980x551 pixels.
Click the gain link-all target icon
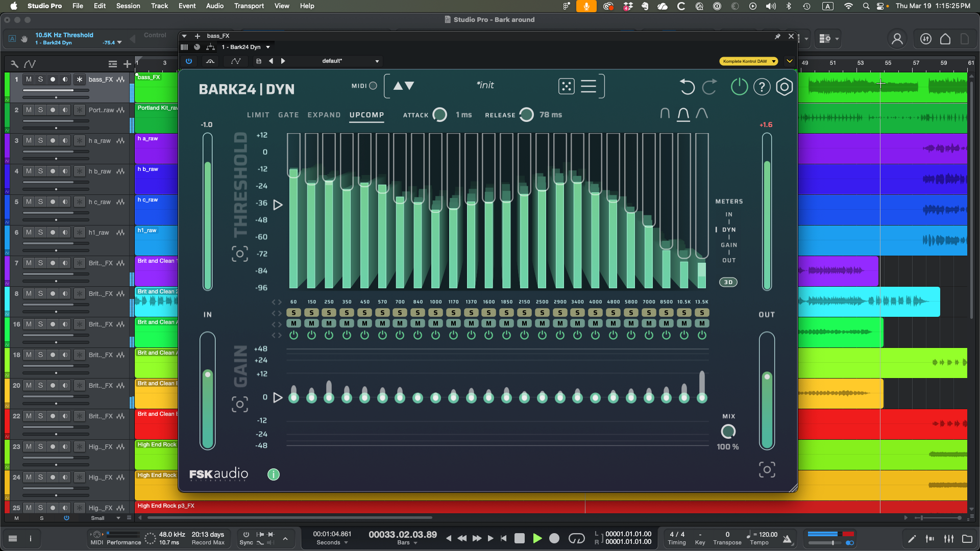click(x=240, y=405)
